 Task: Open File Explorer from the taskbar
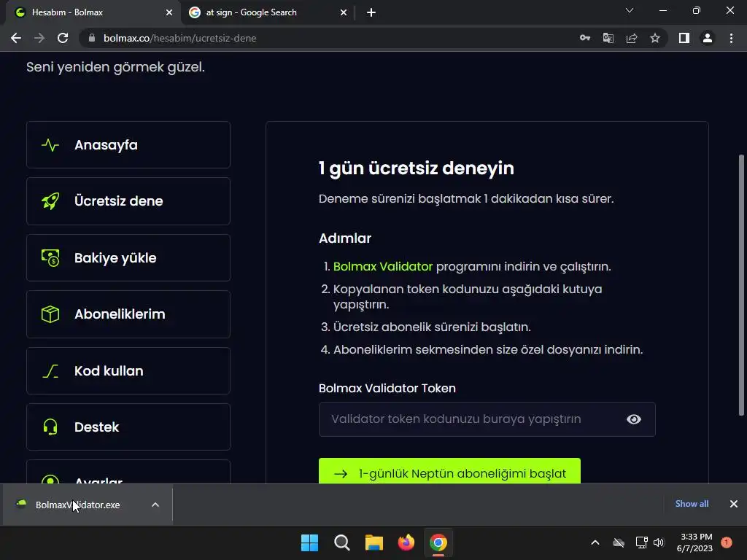pos(374,542)
